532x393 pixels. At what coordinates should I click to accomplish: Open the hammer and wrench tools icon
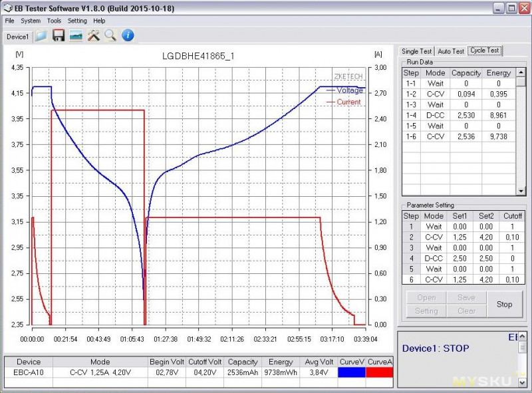[94, 36]
